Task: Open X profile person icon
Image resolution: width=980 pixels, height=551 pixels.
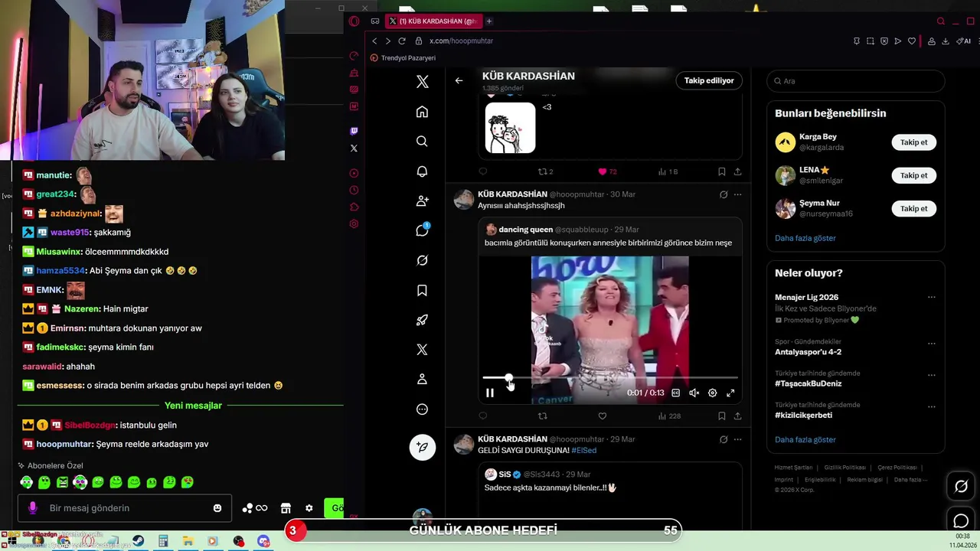Action: pos(422,379)
